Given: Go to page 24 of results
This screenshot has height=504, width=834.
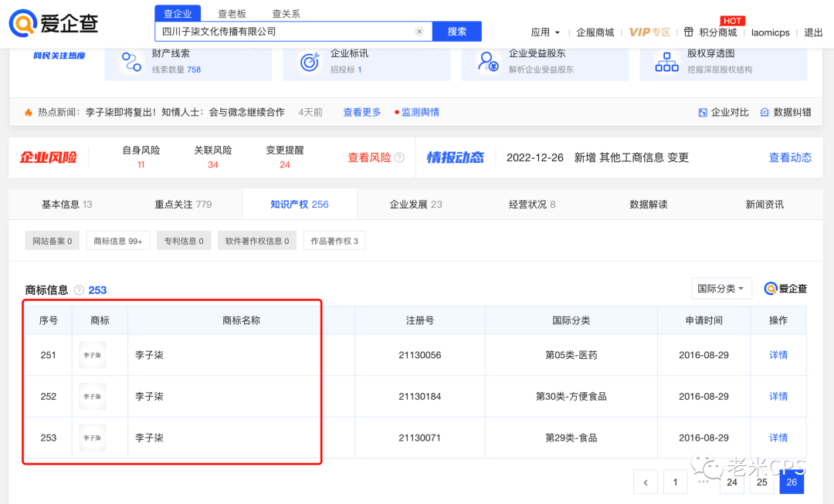Looking at the screenshot, I should [732, 482].
